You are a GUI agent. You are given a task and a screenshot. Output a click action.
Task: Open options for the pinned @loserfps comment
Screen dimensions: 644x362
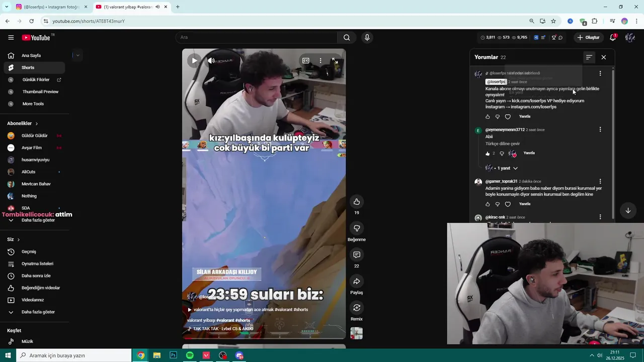(x=600, y=73)
